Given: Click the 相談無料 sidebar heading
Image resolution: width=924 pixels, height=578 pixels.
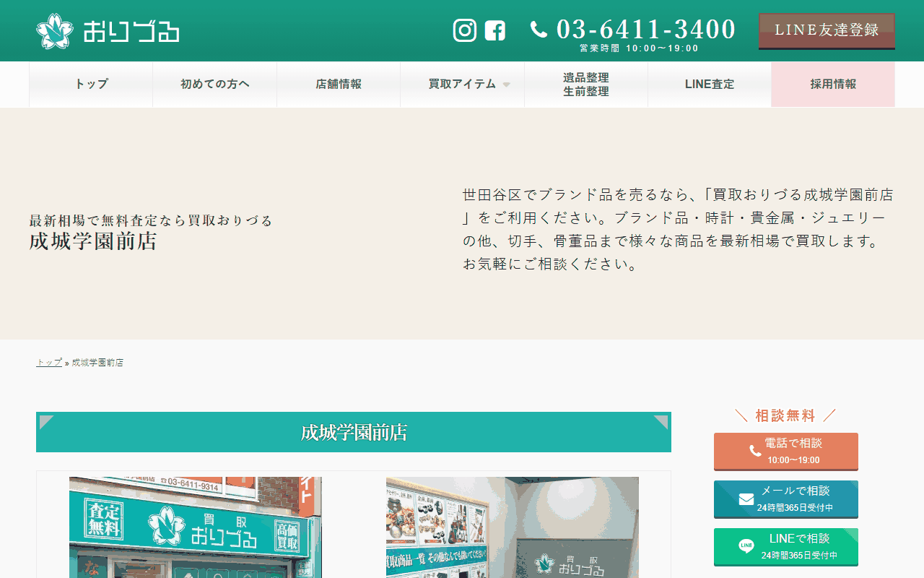Looking at the screenshot, I should (x=785, y=415).
